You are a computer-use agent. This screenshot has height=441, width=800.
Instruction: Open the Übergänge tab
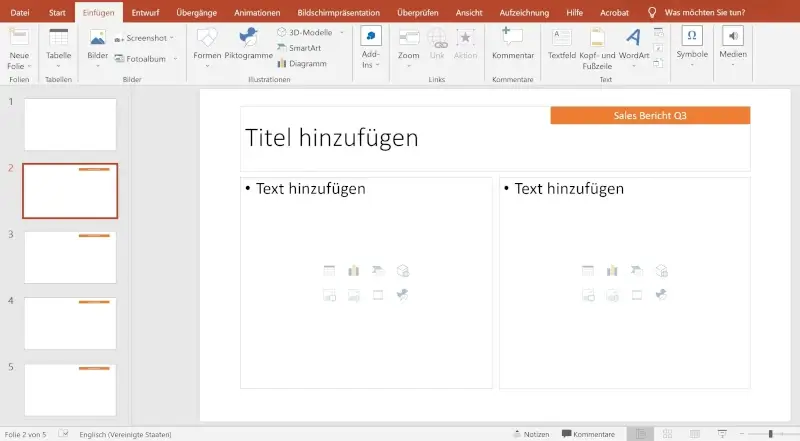[196, 12]
